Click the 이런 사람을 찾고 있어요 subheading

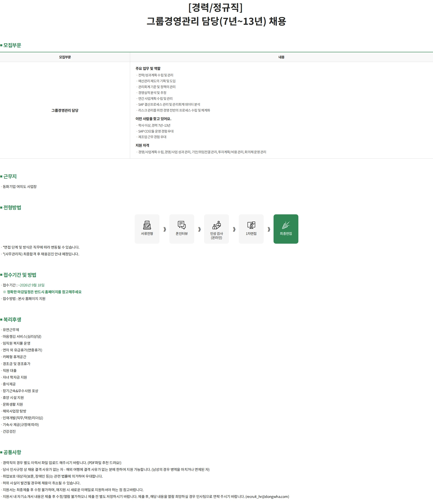point(153,119)
